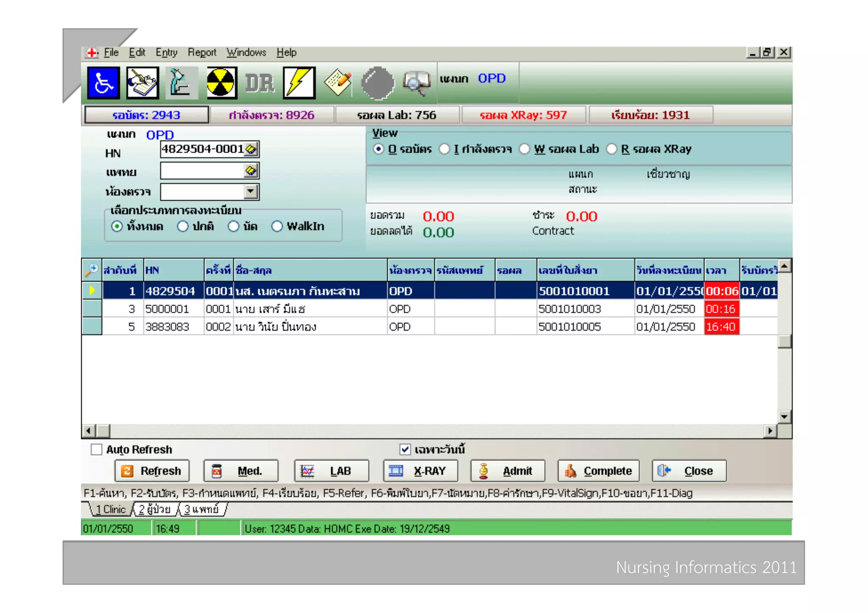Viewport: 868px width, 613px height.
Task: Switch to the 3 แพทย์ tab
Action: tap(202, 509)
